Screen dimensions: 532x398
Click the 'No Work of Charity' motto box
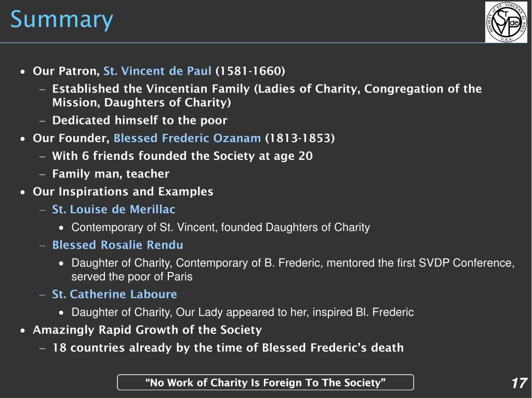[265, 382]
